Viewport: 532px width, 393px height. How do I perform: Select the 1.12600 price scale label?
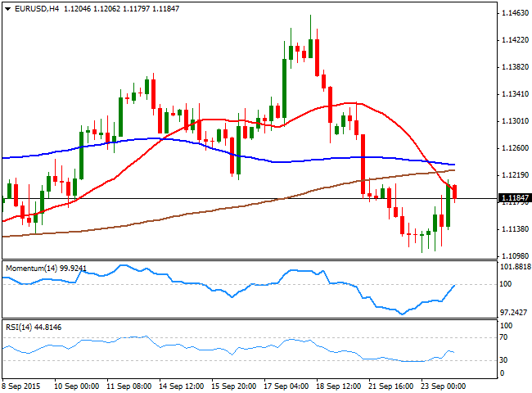[515, 148]
